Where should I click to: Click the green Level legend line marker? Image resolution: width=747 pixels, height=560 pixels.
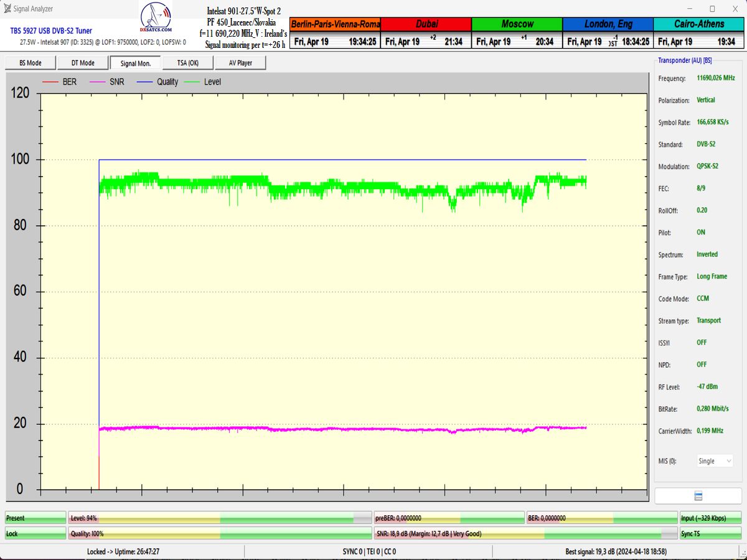point(192,82)
